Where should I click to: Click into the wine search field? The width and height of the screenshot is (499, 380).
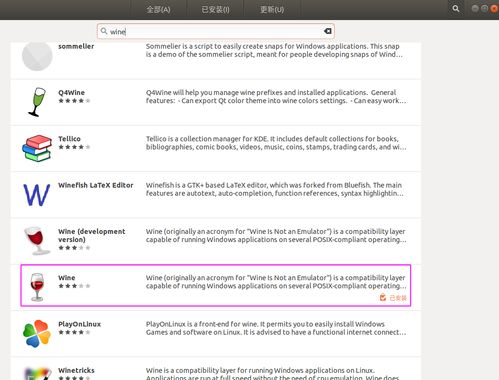[216, 31]
